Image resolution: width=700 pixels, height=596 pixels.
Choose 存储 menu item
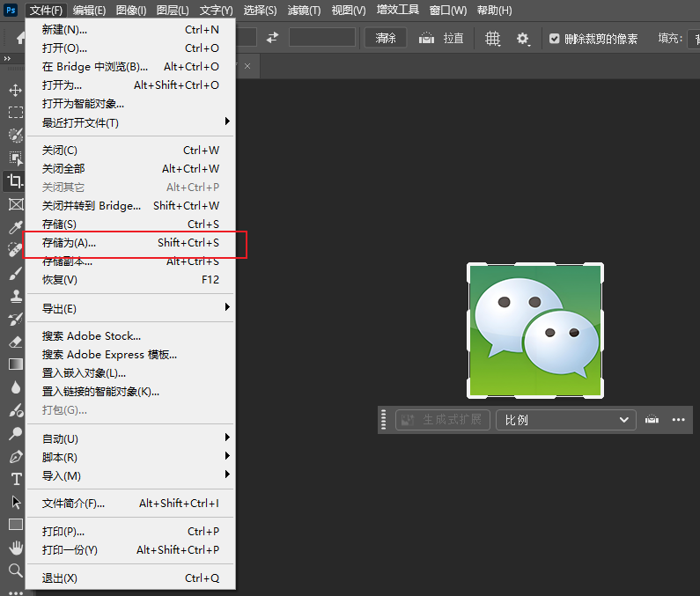tap(130, 224)
